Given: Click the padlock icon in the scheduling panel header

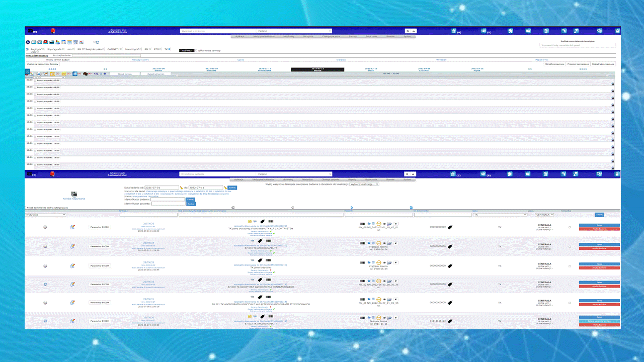Looking at the screenshot, I should coord(617,31).
